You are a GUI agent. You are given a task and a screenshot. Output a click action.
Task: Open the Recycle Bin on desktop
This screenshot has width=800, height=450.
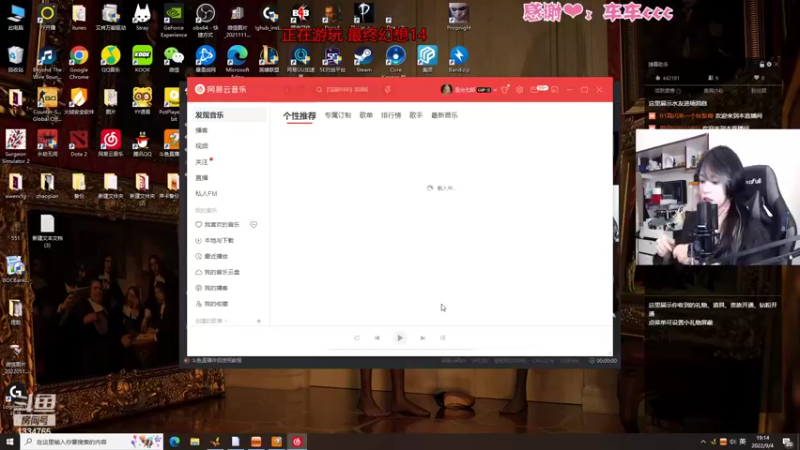[x=15, y=59]
